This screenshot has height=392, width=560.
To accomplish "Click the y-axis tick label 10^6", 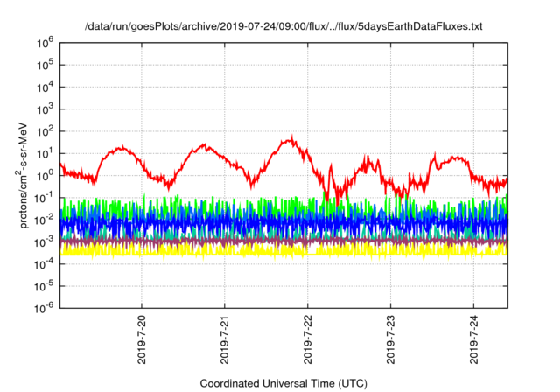I will coord(45,43).
